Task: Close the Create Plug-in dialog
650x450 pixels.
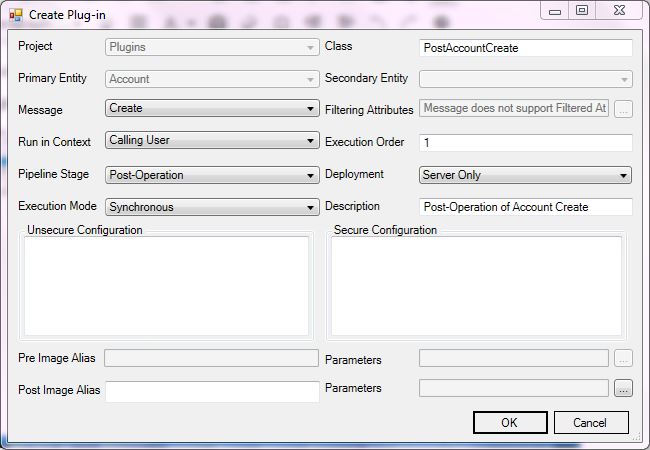Action: click(x=619, y=11)
